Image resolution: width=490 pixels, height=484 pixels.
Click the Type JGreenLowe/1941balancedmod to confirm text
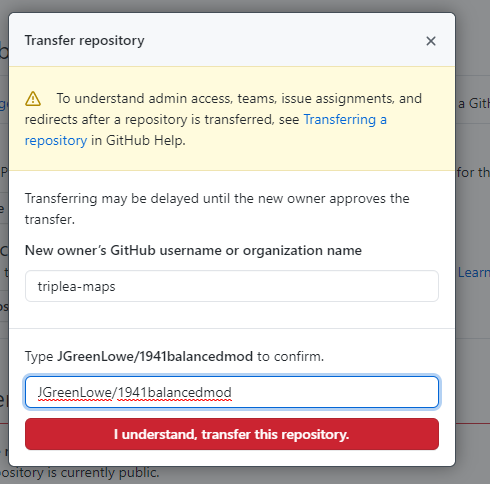click(x=174, y=356)
